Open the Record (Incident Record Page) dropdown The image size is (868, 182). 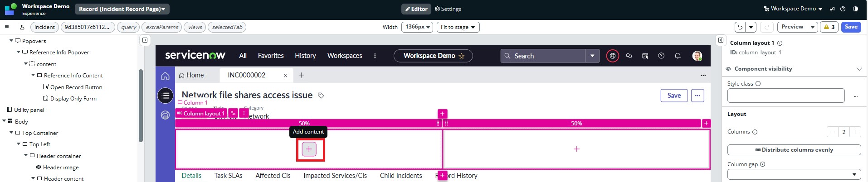122,9
